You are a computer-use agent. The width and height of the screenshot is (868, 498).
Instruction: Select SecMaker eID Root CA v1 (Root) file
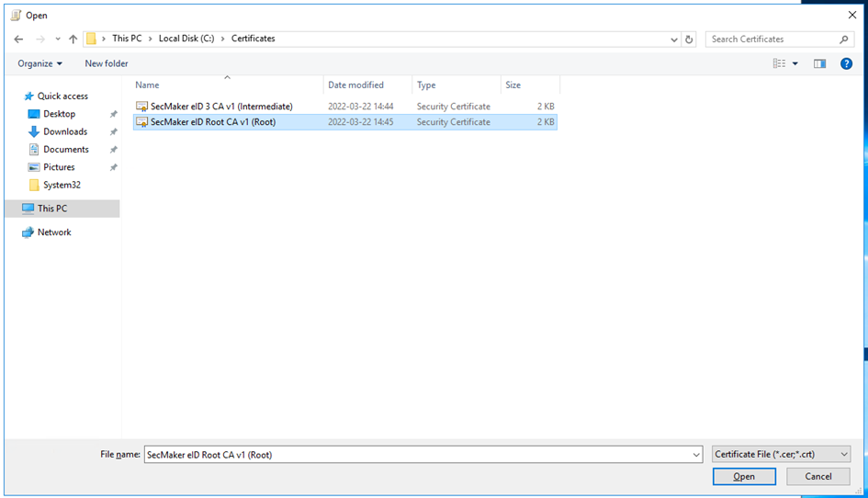pos(344,122)
